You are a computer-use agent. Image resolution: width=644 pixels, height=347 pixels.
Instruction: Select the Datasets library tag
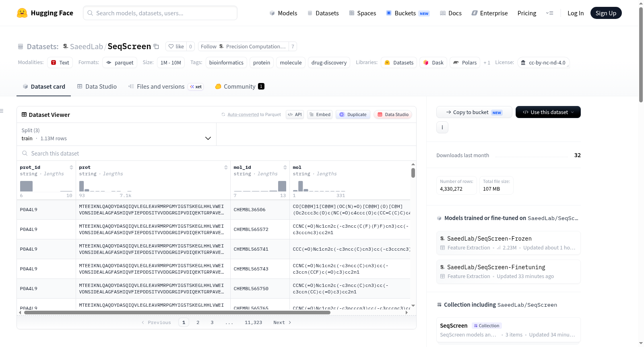(x=399, y=62)
